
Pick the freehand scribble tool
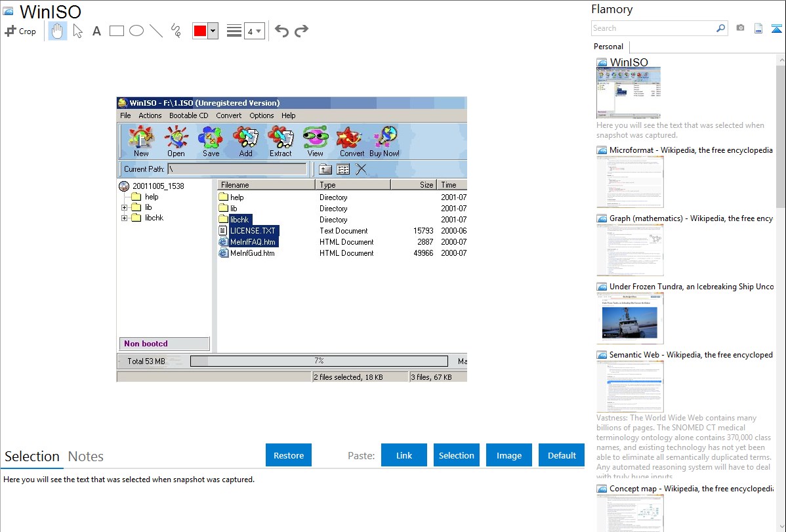(x=176, y=31)
